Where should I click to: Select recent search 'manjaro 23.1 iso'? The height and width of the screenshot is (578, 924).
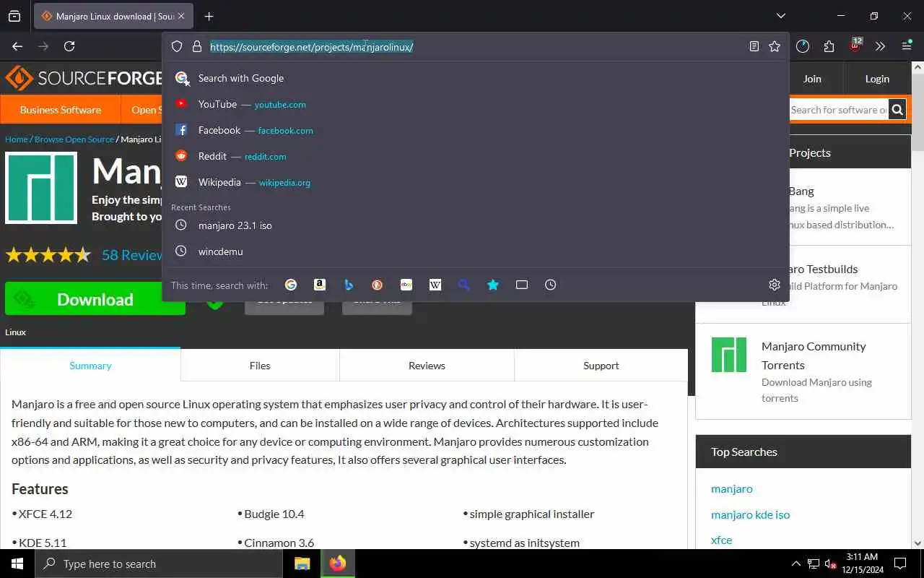(x=476, y=225)
